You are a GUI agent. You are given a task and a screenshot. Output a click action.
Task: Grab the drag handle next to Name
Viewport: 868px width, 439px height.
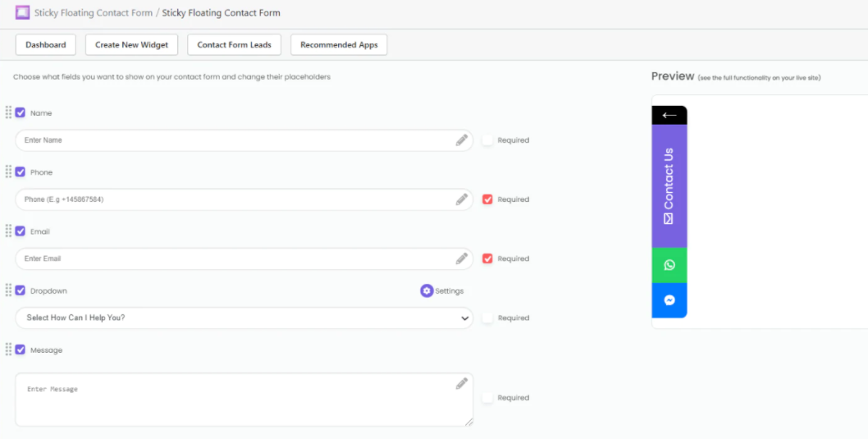[x=8, y=112]
